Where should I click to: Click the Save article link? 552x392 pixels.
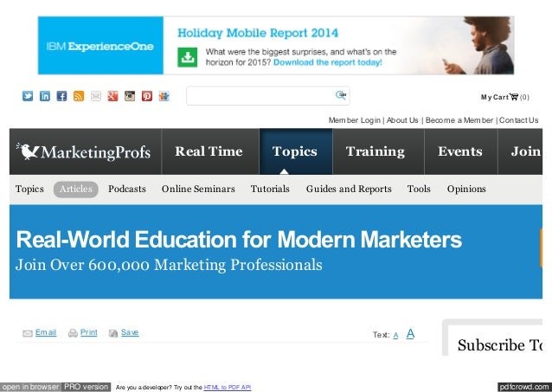pyautogui.click(x=130, y=332)
